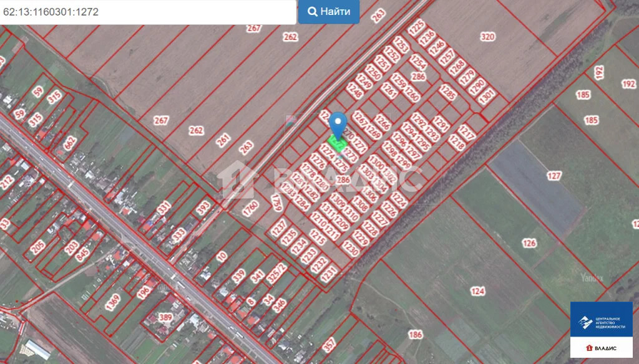Select parcel labeled 357

pos(329,345)
